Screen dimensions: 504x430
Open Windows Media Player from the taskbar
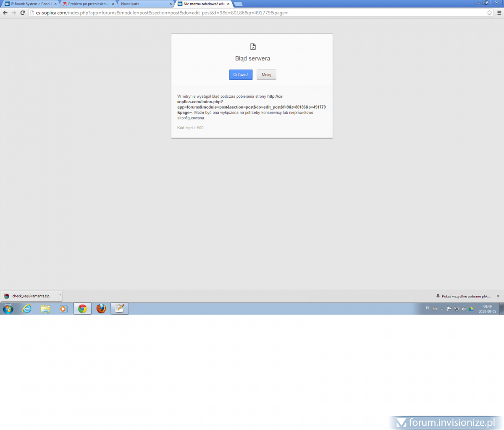tap(63, 309)
